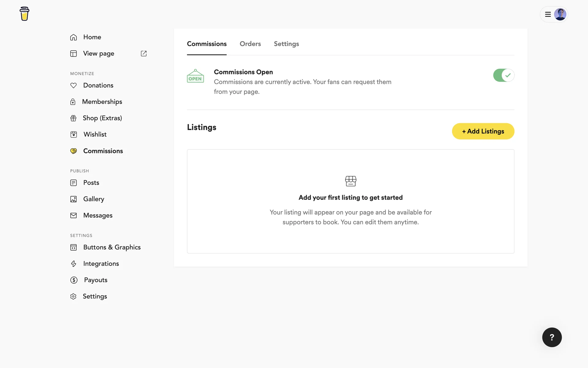The height and width of the screenshot is (368, 588).
Task: Click the Donations heart icon
Action: (73, 85)
